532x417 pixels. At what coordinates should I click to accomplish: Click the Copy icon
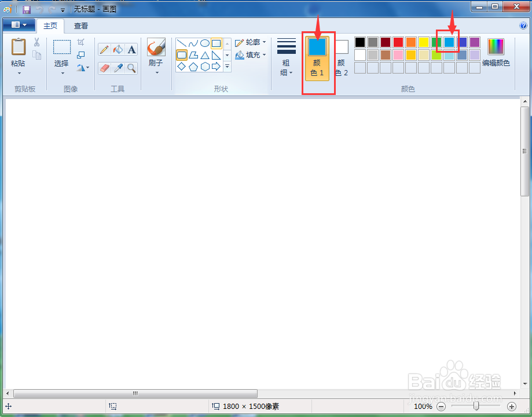pyautogui.click(x=36, y=54)
